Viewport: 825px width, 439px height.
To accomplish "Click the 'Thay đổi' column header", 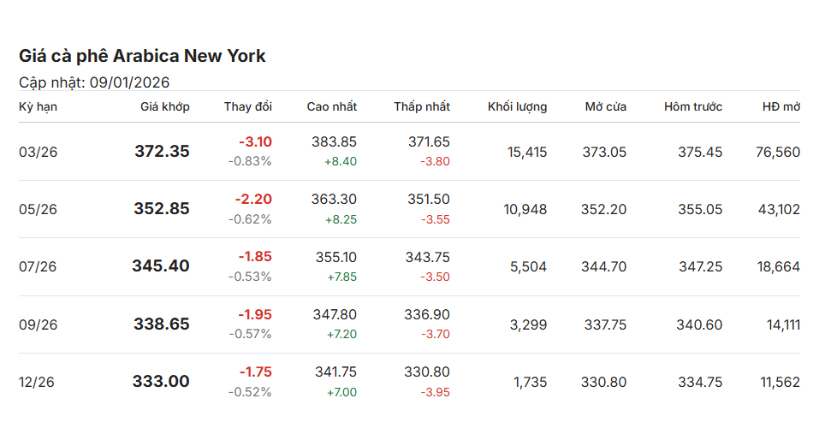I will 247,107.
